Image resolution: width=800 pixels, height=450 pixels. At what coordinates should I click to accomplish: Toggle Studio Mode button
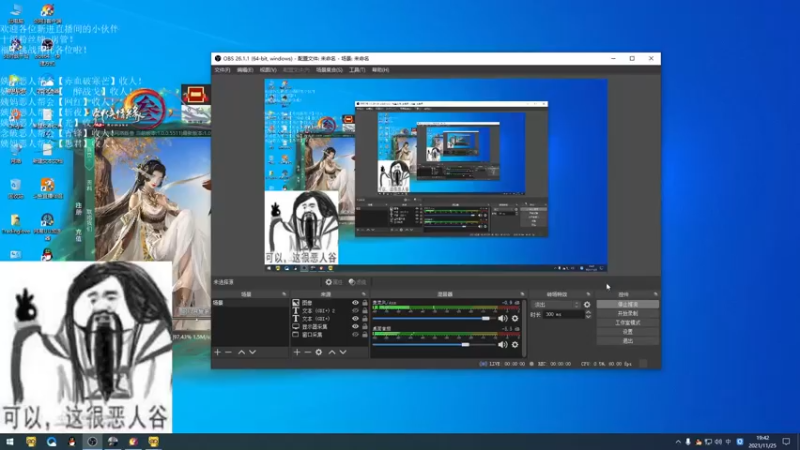tap(628, 323)
